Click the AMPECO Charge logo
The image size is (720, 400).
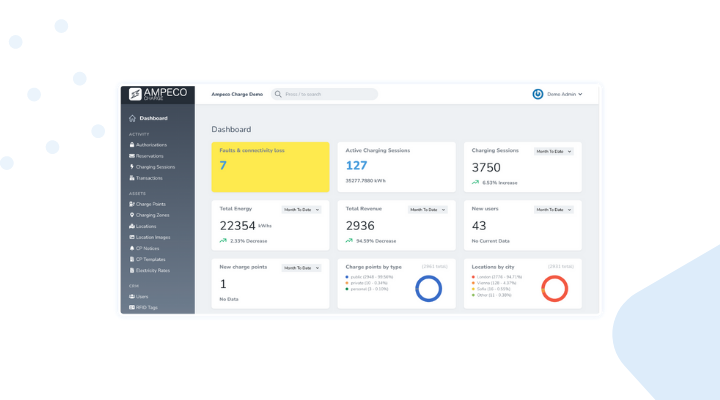pos(158,94)
